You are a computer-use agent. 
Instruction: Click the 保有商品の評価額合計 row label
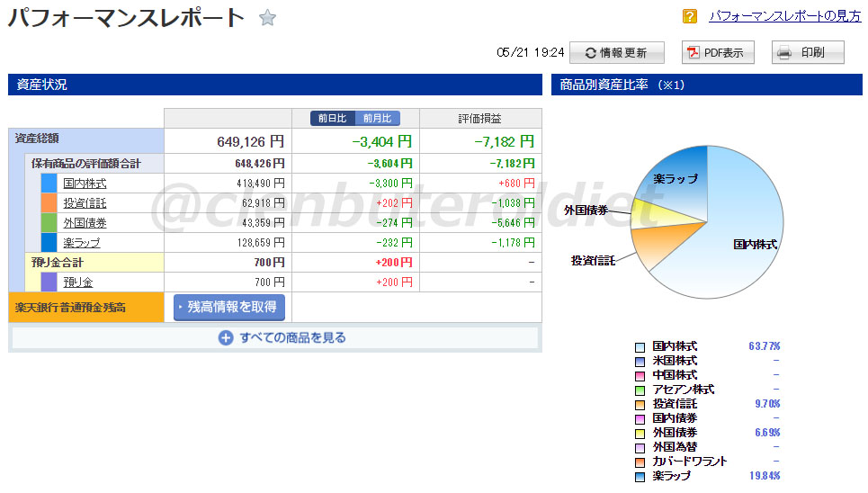tap(85, 164)
